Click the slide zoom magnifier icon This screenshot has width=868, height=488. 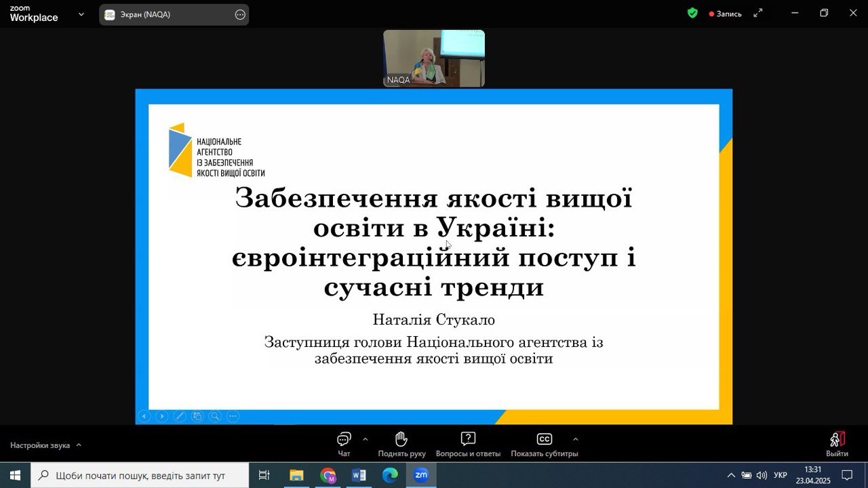(x=215, y=416)
